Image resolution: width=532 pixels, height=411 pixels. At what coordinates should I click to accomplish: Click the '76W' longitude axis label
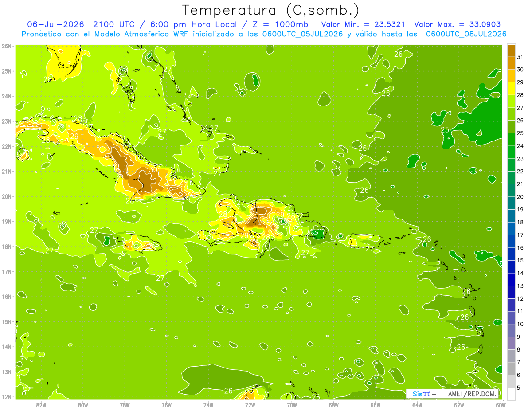coord(166,405)
